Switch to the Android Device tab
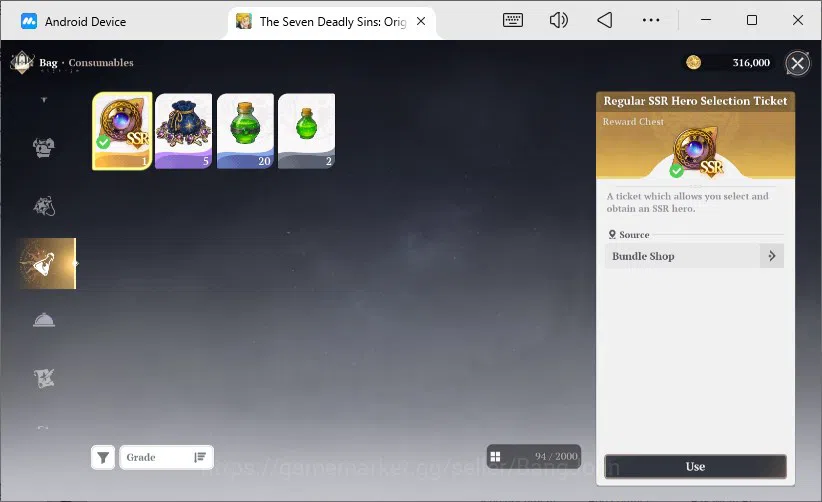Image resolution: width=822 pixels, height=502 pixels. pos(73,21)
